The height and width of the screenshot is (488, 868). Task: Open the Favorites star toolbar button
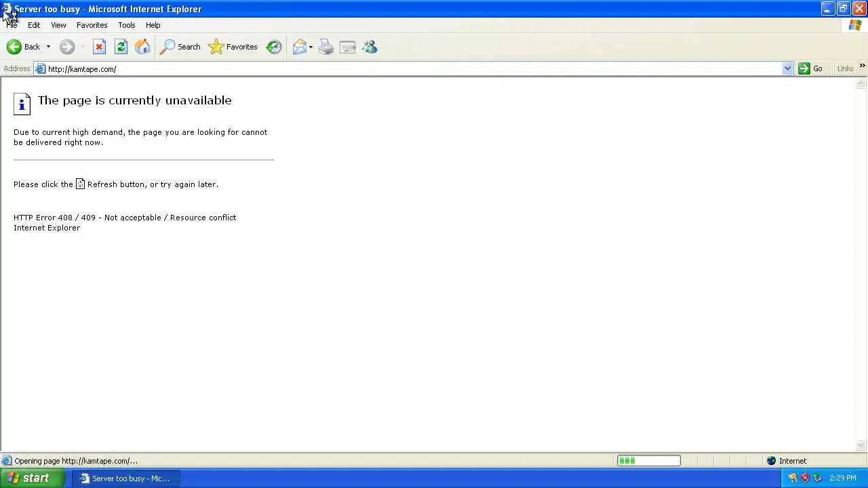coord(233,47)
